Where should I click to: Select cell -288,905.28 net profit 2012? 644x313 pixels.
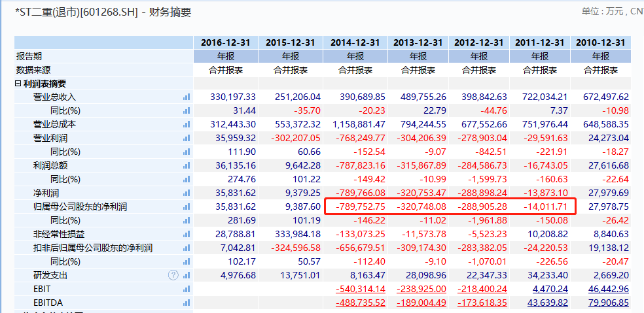point(482,206)
